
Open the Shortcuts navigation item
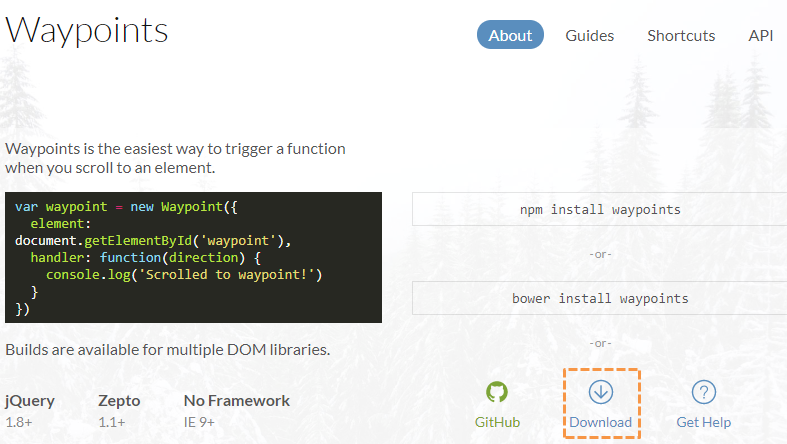(x=681, y=36)
